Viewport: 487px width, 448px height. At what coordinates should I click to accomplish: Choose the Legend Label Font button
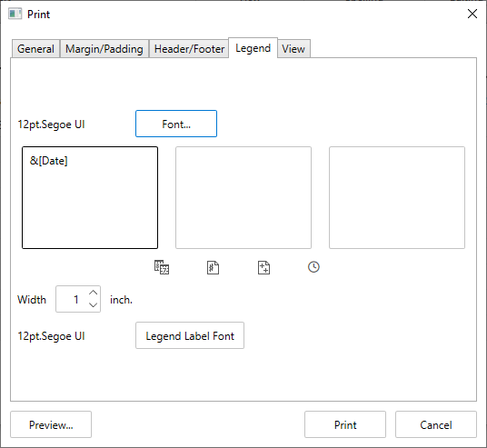190,335
